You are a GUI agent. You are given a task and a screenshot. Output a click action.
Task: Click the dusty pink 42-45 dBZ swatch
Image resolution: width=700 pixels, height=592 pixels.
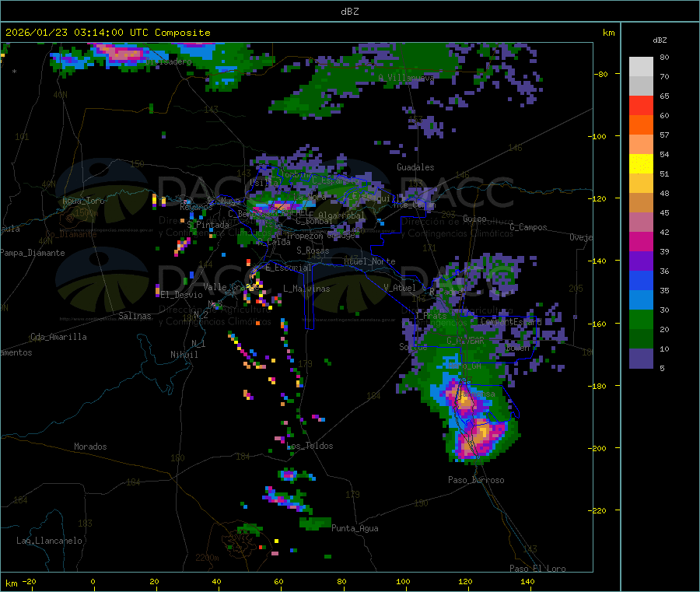click(641, 222)
